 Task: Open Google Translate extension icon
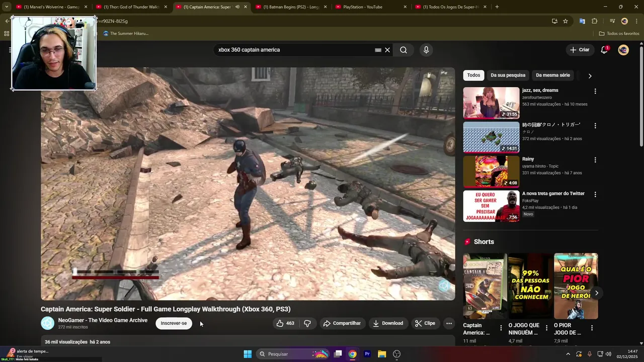(582, 21)
